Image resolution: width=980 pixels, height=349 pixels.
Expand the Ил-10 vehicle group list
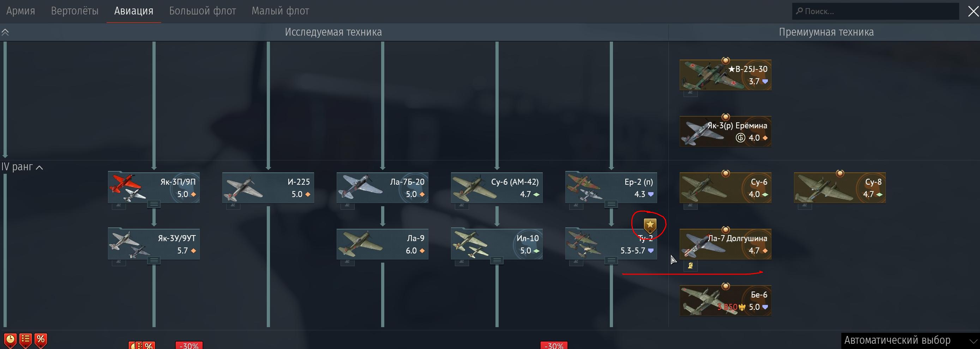pos(497,261)
